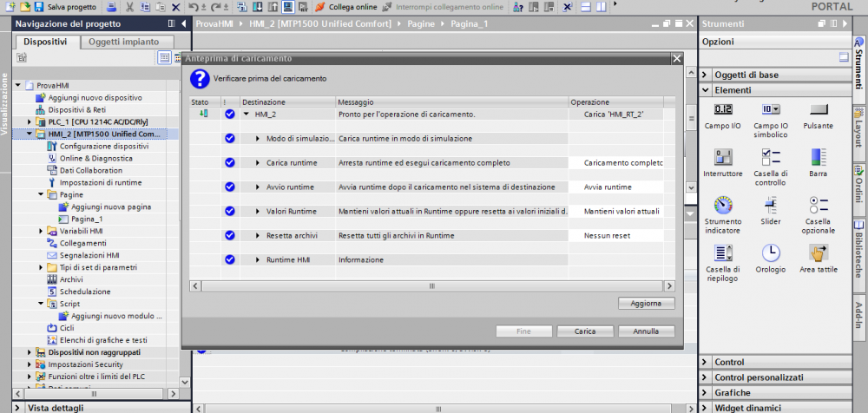Expand the Carica runtime row

[x=258, y=163]
